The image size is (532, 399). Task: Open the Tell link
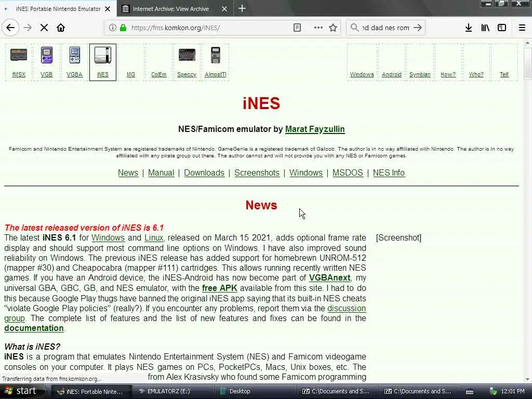point(504,74)
